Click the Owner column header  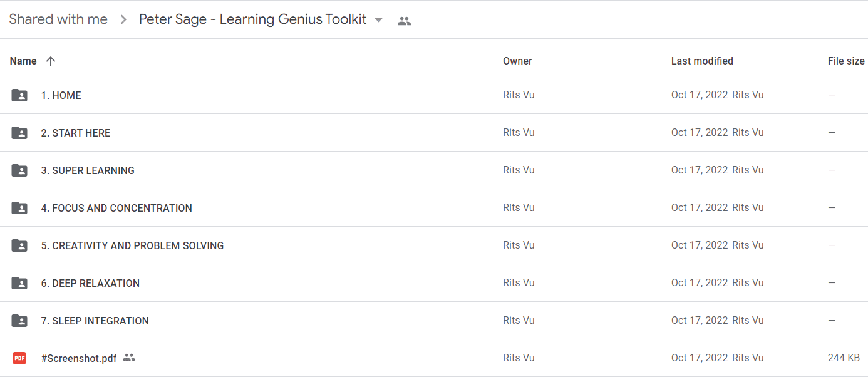point(517,61)
